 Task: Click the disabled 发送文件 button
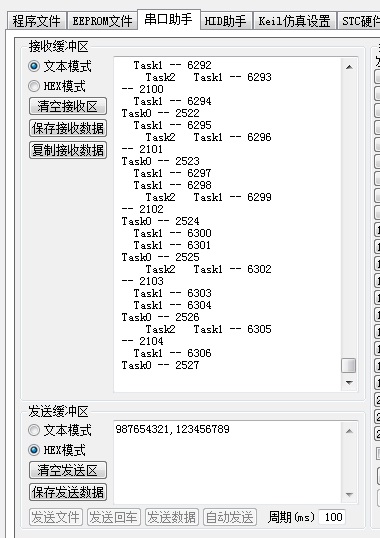[x=56, y=517]
